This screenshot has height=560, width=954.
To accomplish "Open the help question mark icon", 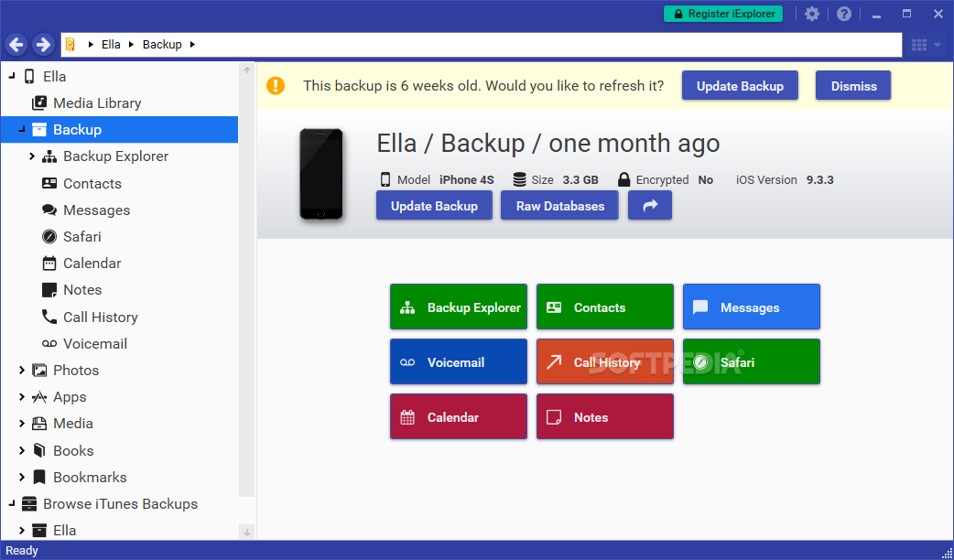I will point(844,14).
